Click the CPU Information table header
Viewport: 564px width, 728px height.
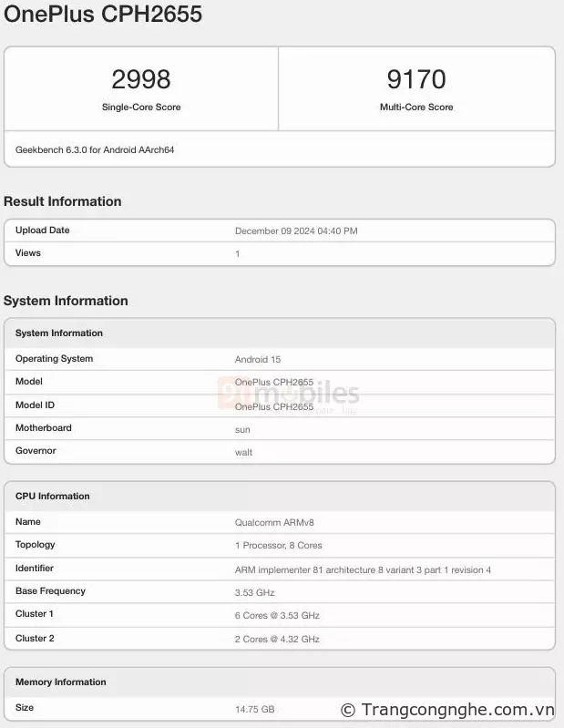click(53, 497)
